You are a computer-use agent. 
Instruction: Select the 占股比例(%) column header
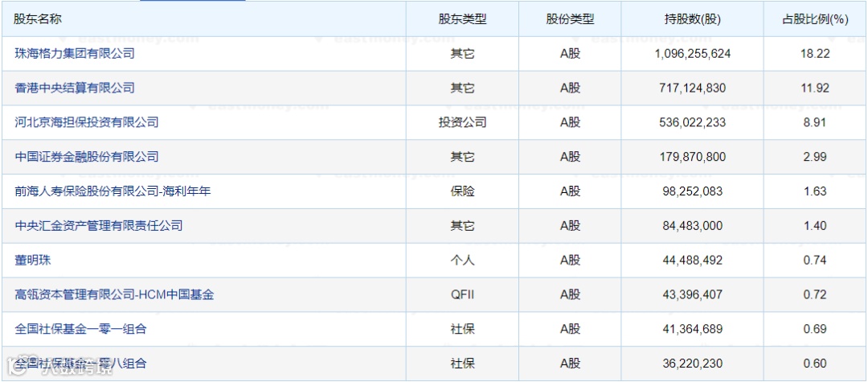(x=815, y=19)
